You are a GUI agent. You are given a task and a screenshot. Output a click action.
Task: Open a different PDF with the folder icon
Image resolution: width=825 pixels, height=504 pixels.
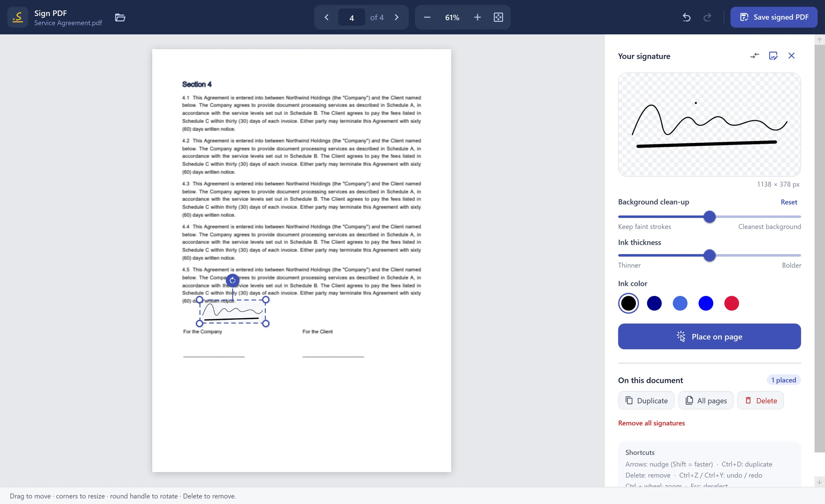(x=120, y=17)
